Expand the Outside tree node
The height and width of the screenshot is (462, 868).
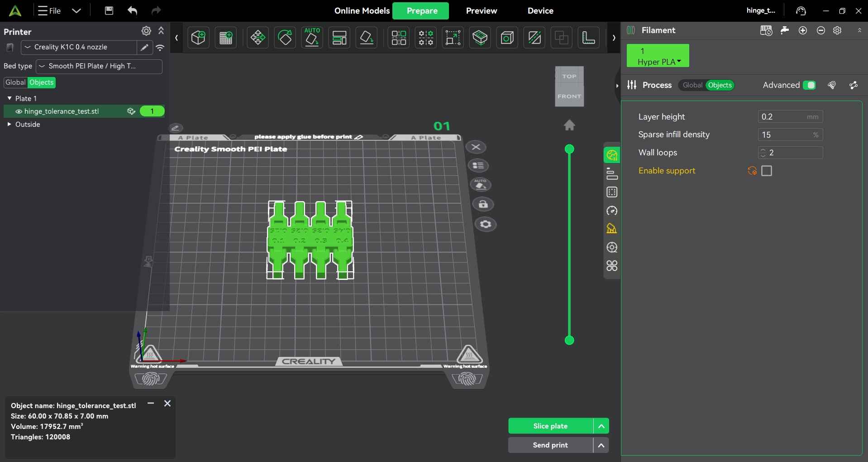[x=9, y=124]
